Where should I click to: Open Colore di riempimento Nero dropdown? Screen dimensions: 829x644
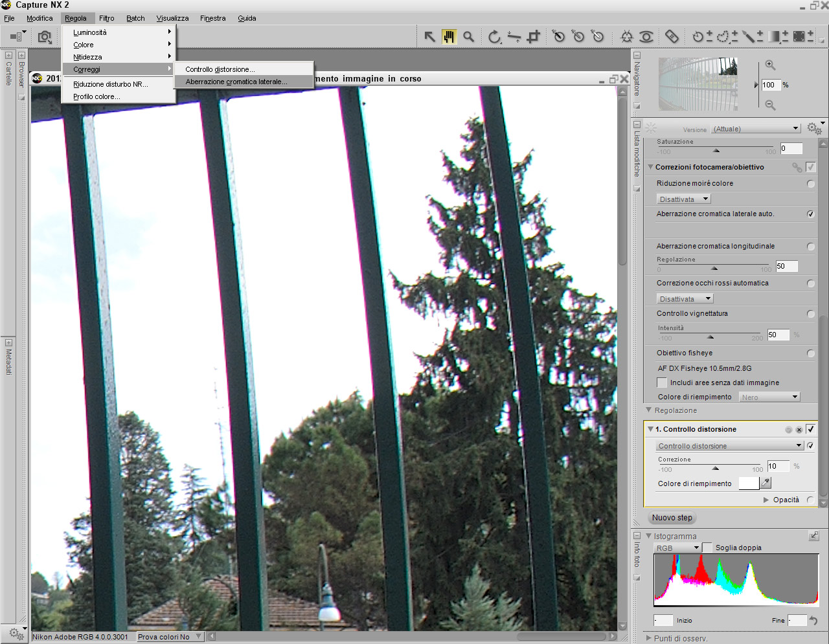pos(770,397)
